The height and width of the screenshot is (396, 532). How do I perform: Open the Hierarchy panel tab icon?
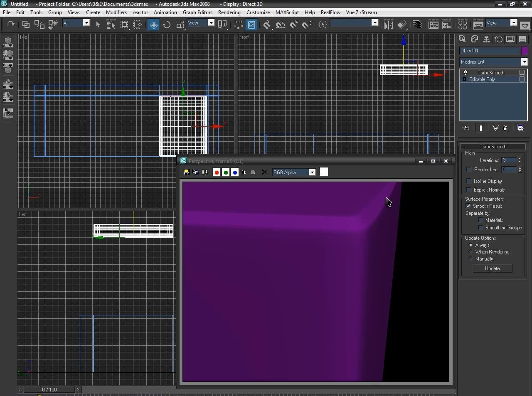tap(486, 39)
